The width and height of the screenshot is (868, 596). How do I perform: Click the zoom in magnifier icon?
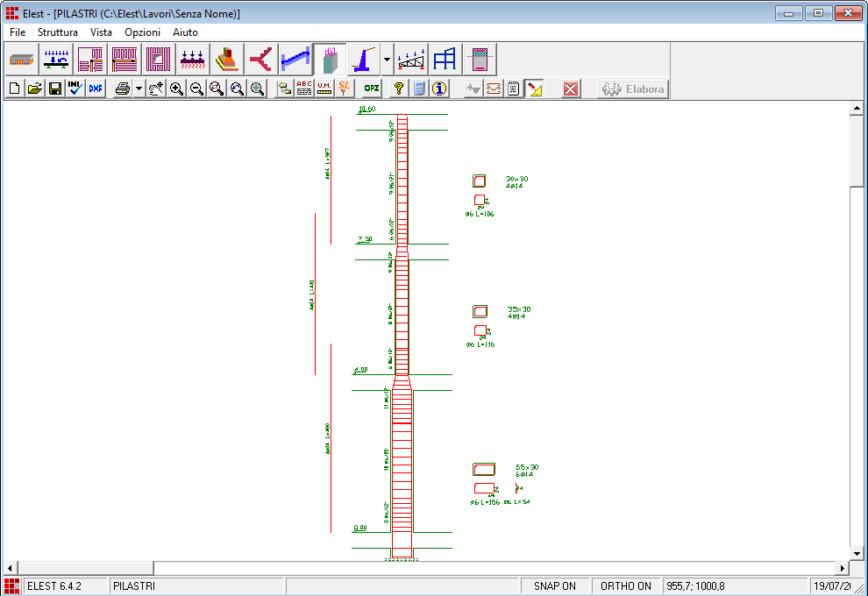(x=176, y=89)
